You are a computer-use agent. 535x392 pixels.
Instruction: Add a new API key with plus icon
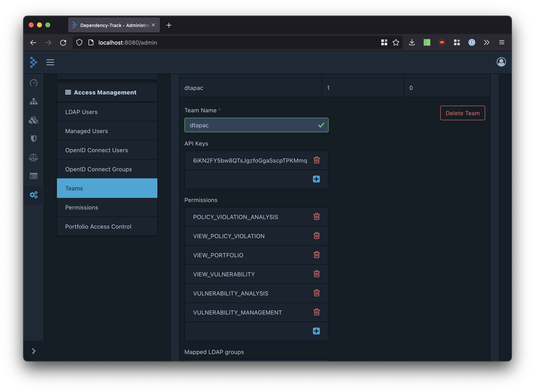point(317,179)
